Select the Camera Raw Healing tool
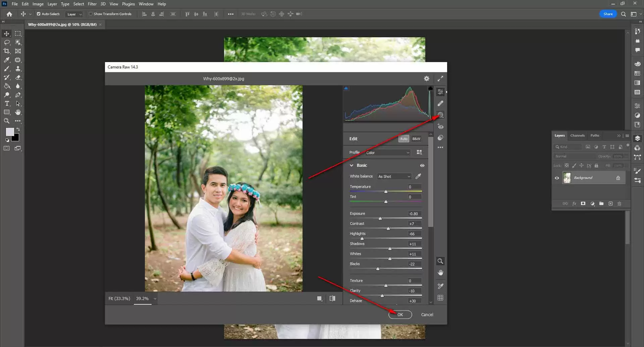The height and width of the screenshot is (347, 644). (x=440, y=103)
